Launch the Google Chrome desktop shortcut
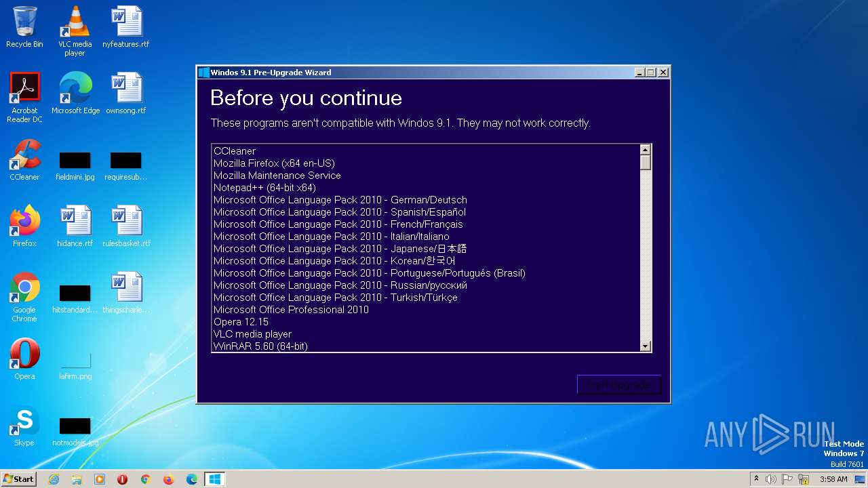Viewport: 868px width, 488px height. point(24,297)
